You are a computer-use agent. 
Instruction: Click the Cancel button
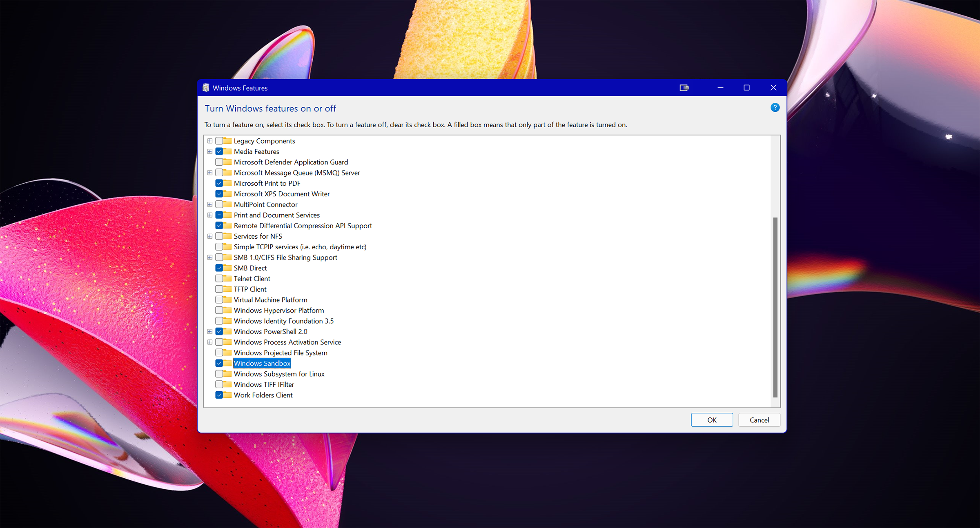click(759, 420)
